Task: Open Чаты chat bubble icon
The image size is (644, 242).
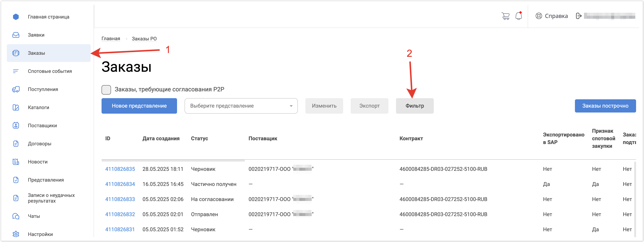Action: click(x=16, y=216)
